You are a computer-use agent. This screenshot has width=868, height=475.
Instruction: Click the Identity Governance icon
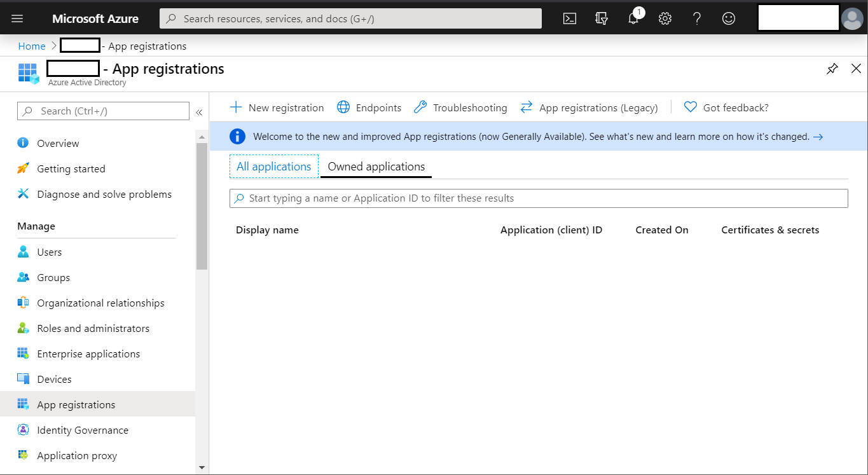pos(23,430)
